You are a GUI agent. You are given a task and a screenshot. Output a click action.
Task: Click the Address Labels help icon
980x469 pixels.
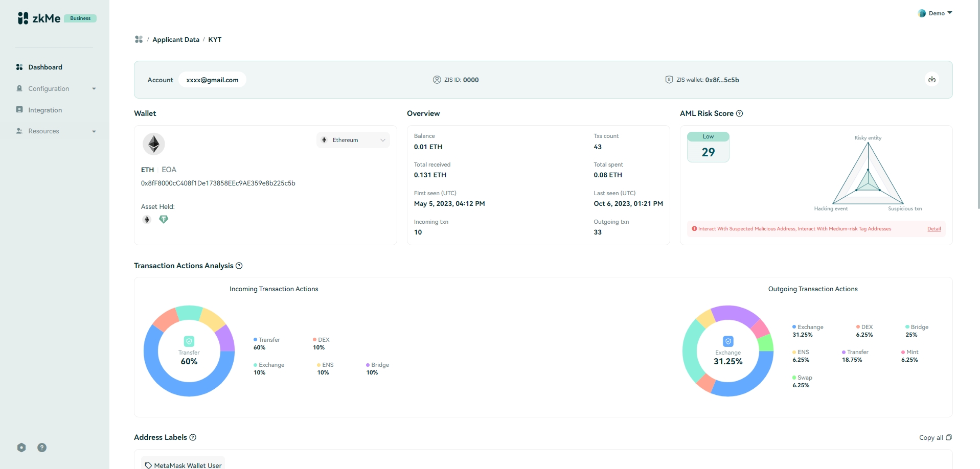[193, 437]
